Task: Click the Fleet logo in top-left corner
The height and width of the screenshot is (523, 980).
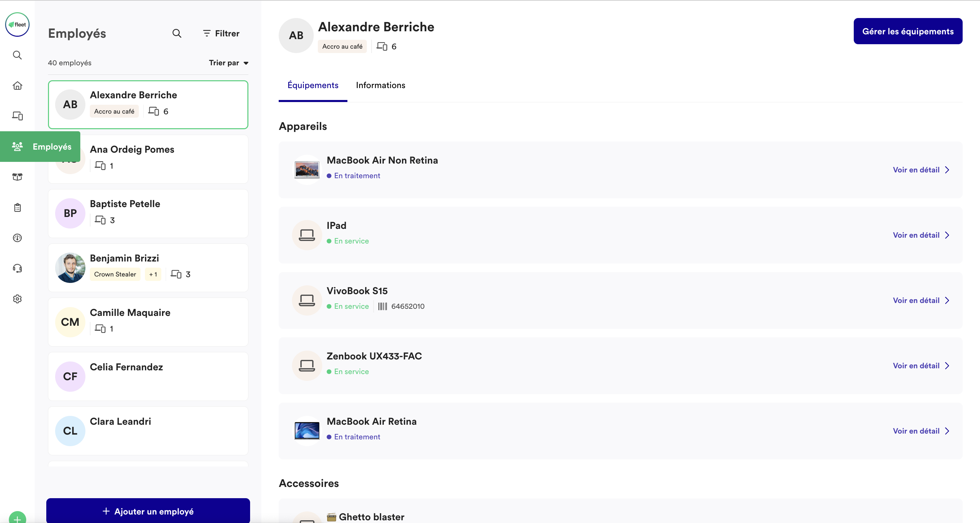Action: click(17, 24)
